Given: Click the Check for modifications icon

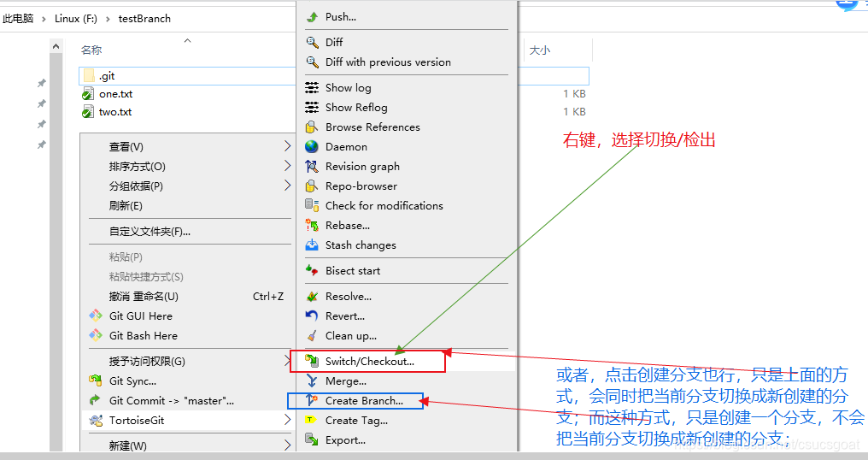Looking at the screenshot, I should tap(312, 205).
